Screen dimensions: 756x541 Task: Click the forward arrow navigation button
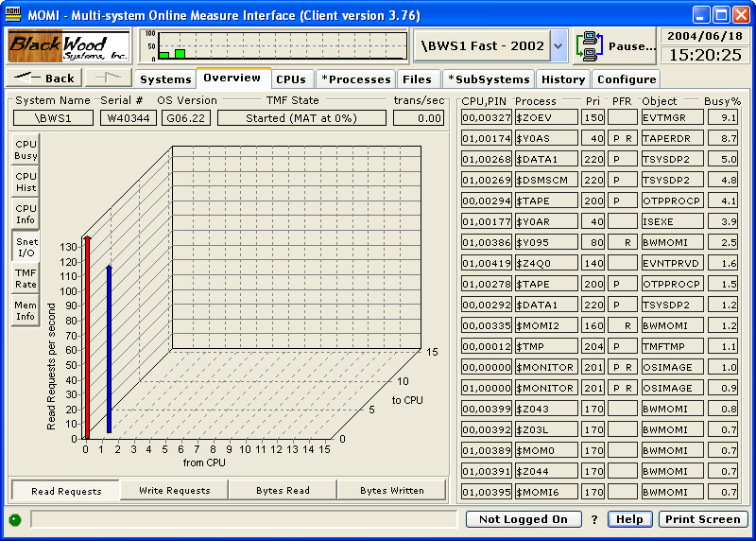(109, 78)
